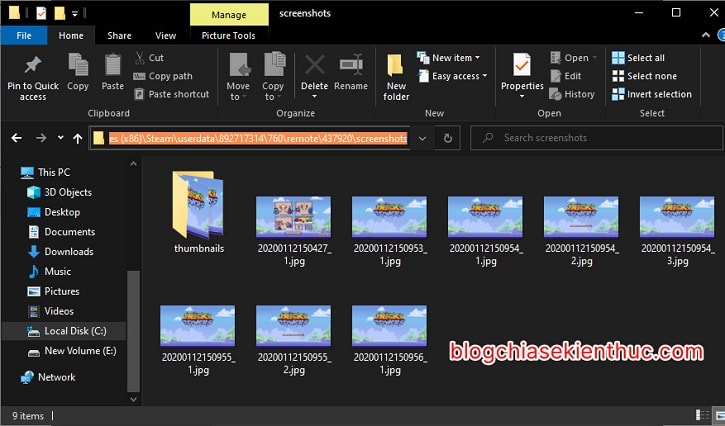Click Invert selection
The image size is (725, 426).
point(651,94)
